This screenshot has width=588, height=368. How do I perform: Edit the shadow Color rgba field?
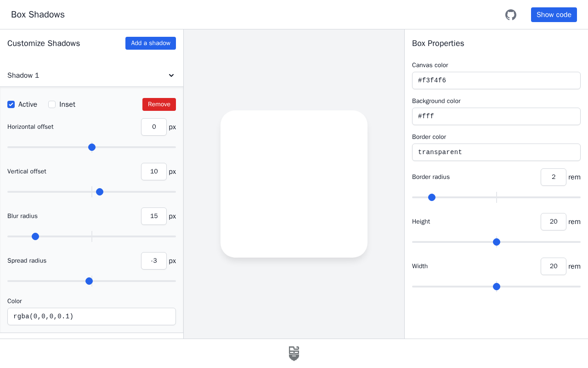click(92, 316)
